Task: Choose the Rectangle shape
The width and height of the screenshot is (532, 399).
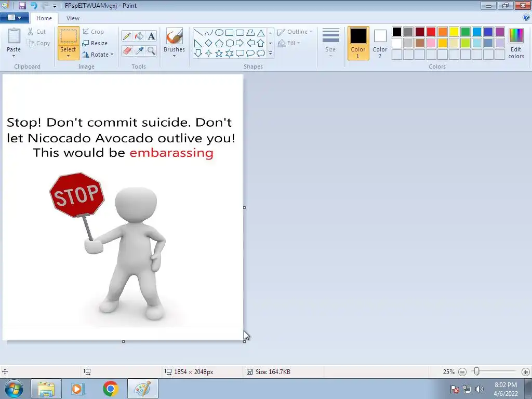Action: [x=229, y=33]
